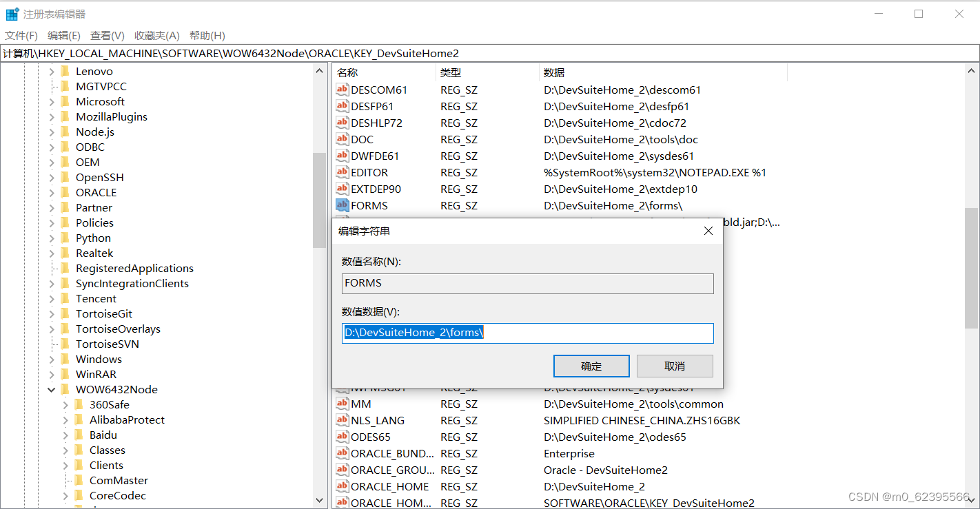Cancel the dialog with 取消 button
Screen dimensions: 980x509
tap(675, 366)
